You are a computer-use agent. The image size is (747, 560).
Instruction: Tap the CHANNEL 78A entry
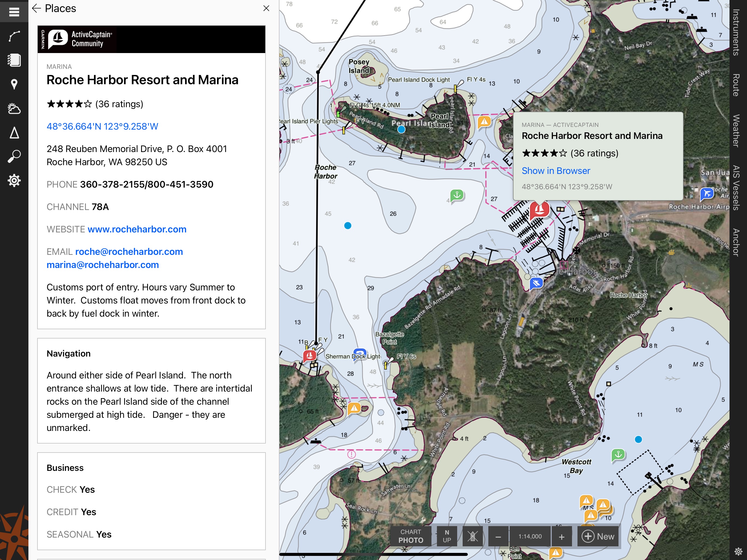pos(78,207)
